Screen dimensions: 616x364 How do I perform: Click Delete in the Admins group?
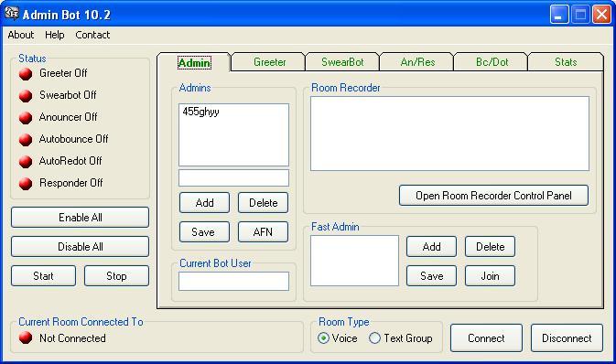[263, 203]
